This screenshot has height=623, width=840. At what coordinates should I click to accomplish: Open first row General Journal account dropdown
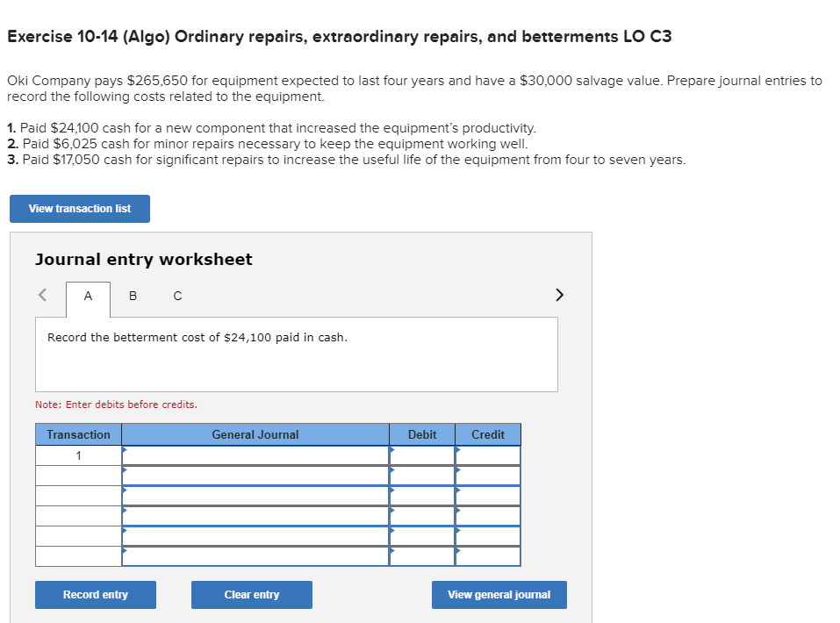pos(255,455)
